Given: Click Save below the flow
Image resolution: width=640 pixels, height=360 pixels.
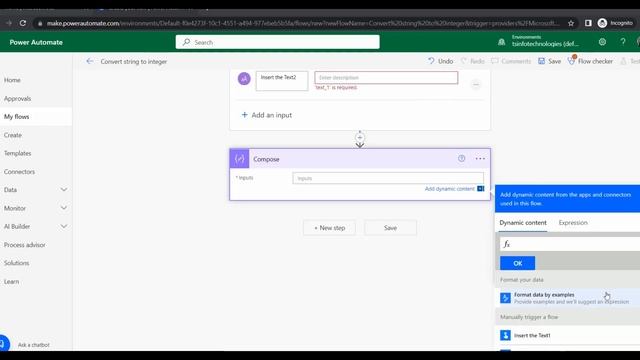Looking at the screenshot, I should pos(390,228).
